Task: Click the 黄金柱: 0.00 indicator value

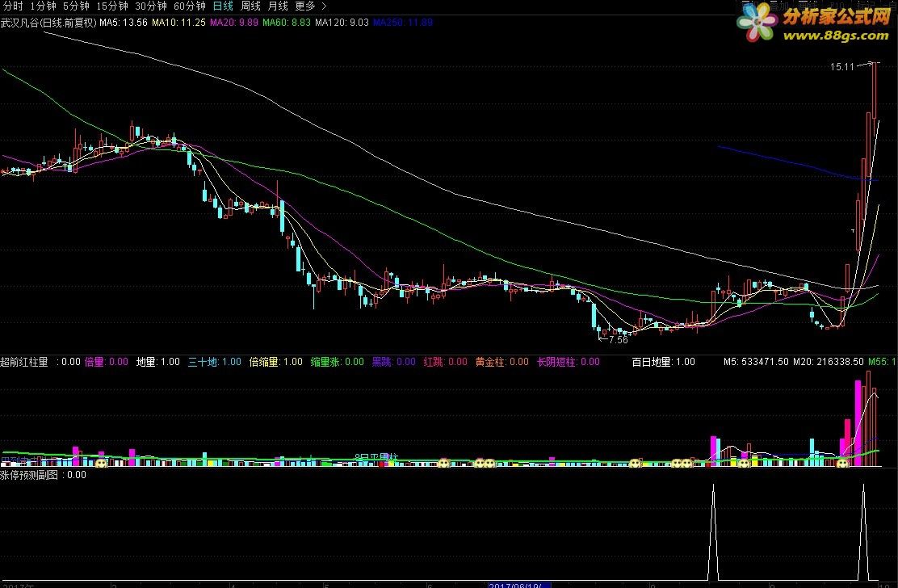Action: (501, 362)
